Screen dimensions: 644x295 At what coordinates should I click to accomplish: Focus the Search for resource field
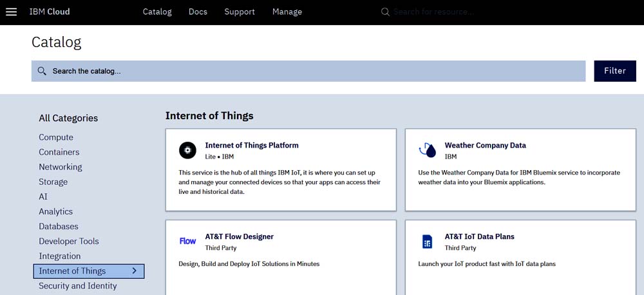coord(451,12)
